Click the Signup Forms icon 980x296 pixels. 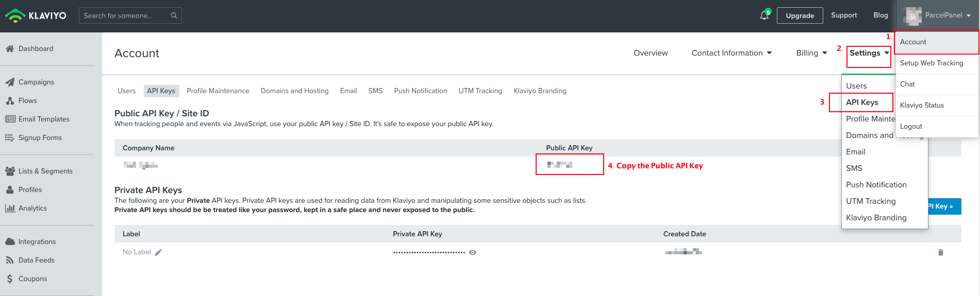click(x=10, y=137)
